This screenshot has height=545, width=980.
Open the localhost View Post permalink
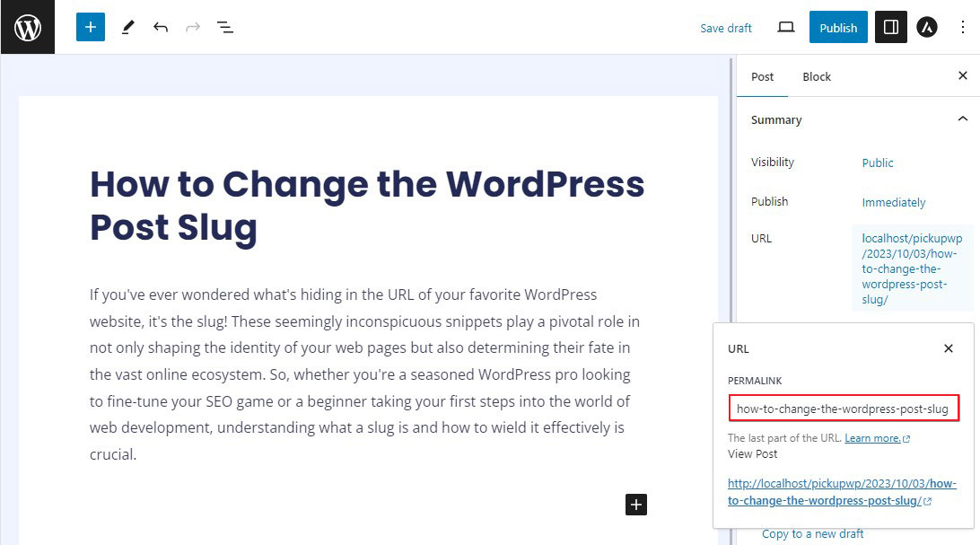pyautogui.click(x=842, y=492)
